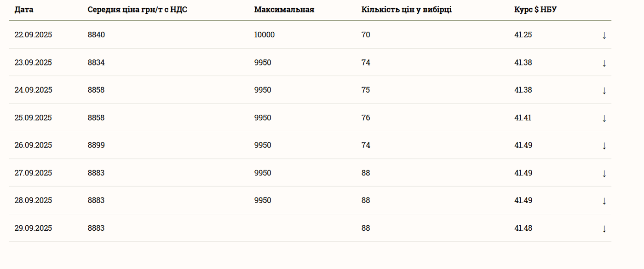This screenshot has width=644, height=269.
Task: Click the down arrow for 22.09.2025 row
Action: [604, 35]
